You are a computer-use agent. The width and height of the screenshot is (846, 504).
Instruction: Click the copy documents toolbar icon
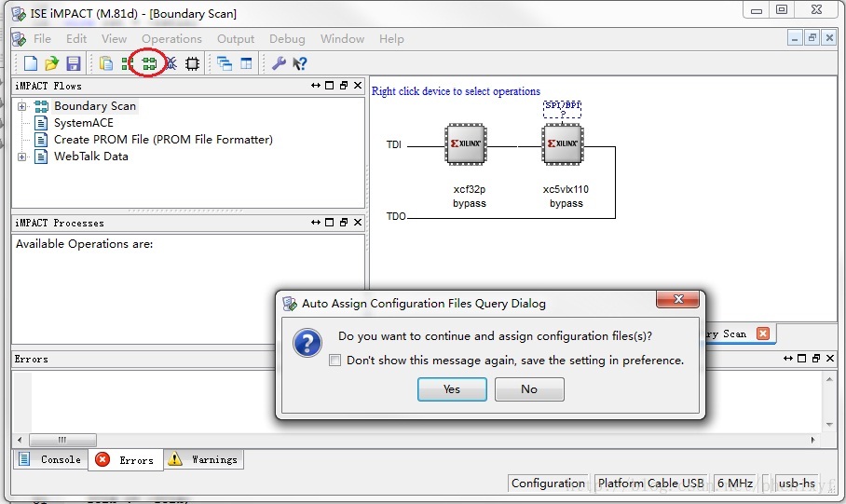(106, 63)
